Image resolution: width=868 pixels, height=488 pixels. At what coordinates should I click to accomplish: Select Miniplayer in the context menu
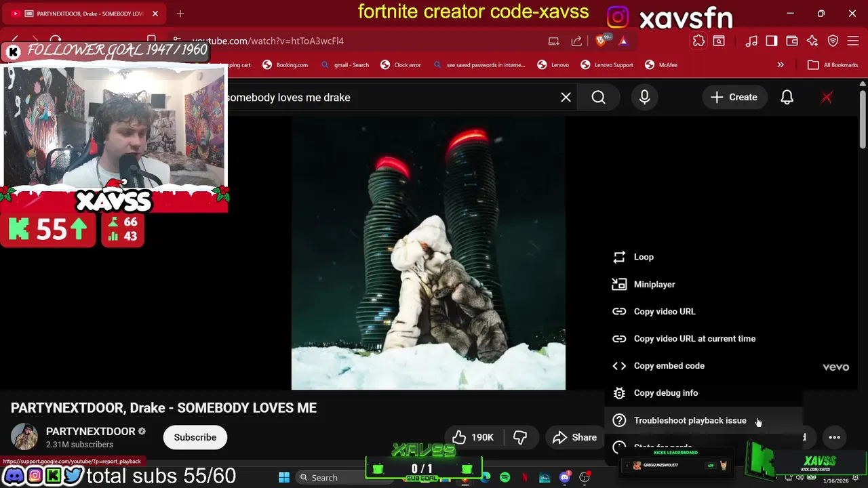pos(704,285)
